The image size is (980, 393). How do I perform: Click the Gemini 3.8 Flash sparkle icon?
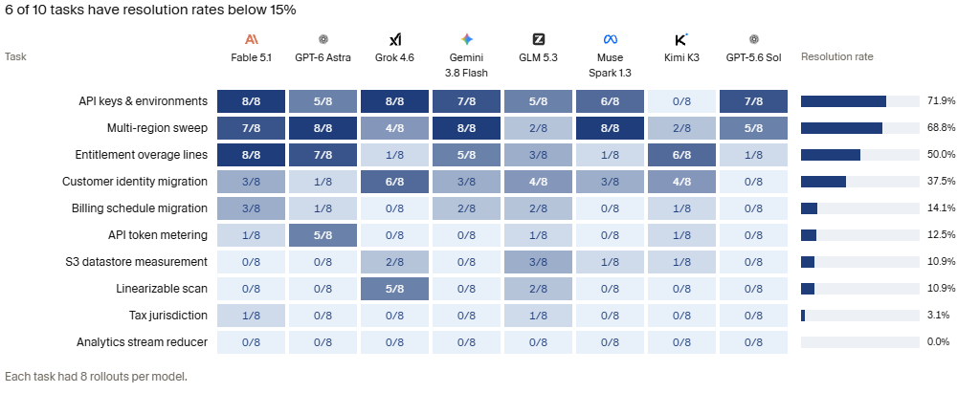(x=467, y=40)
